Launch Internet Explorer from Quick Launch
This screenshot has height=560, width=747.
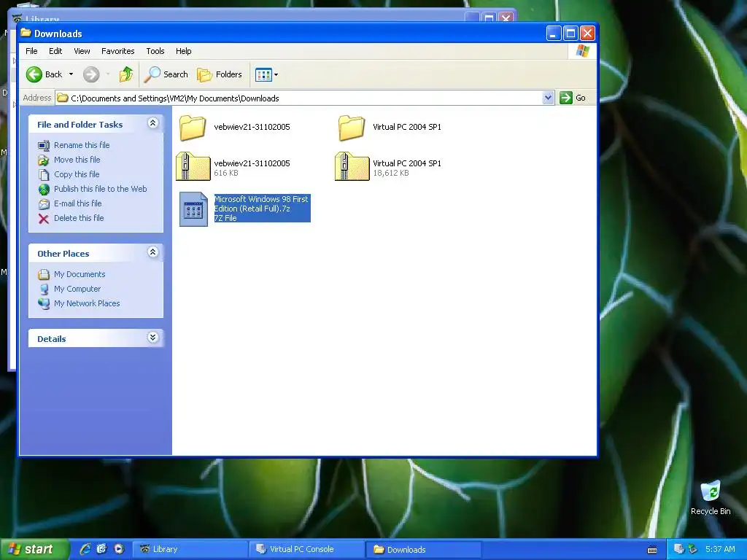[x=85, y=549]
